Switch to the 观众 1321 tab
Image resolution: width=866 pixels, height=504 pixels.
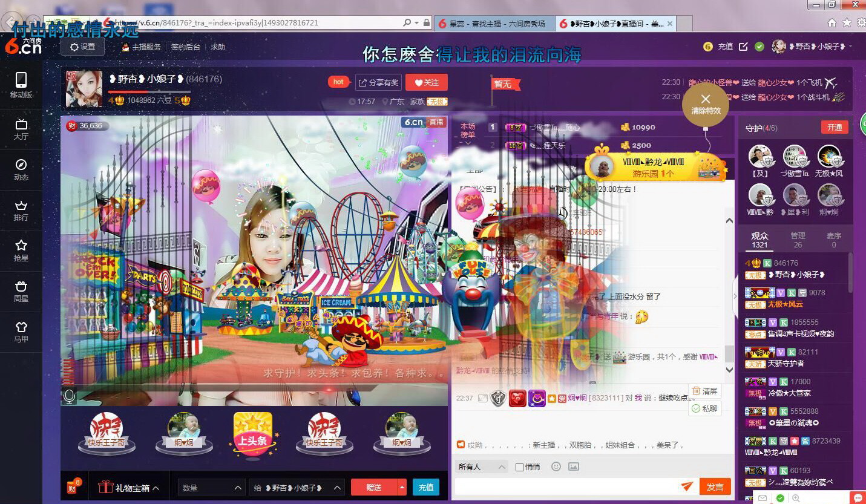[x=759, y=240]
